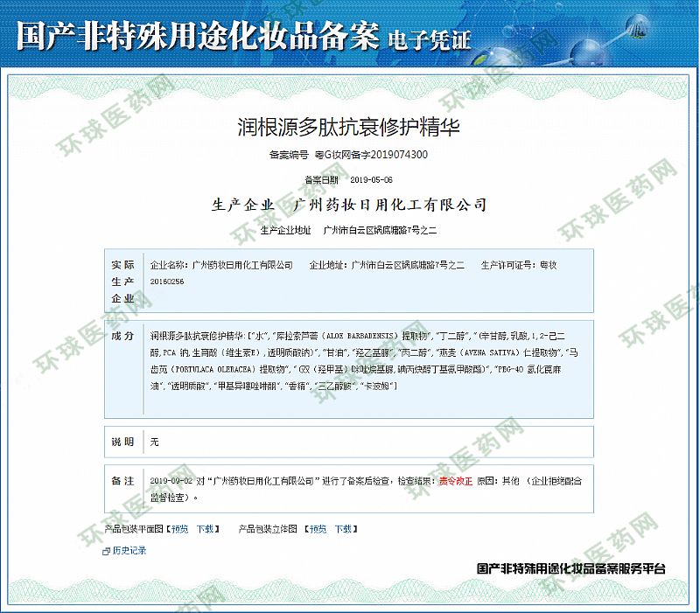Click the 生产企业地址 address line
Screen dimensions: 700x613
click(348, 230)
